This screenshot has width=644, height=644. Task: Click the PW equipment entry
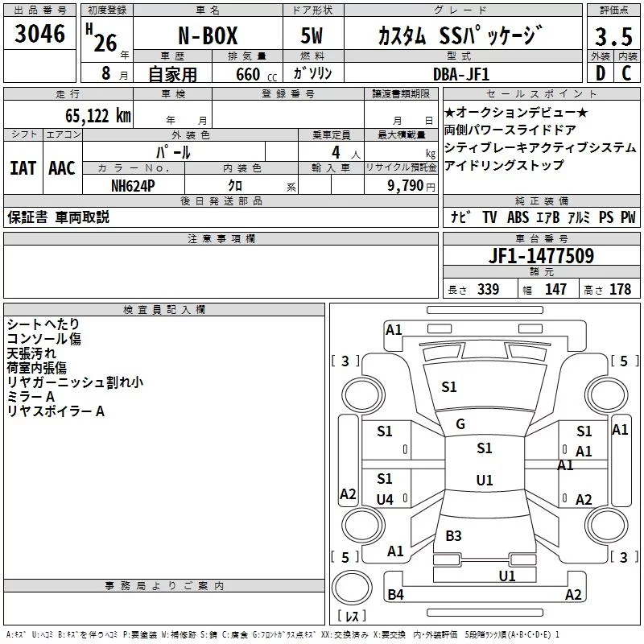point(628,217)
